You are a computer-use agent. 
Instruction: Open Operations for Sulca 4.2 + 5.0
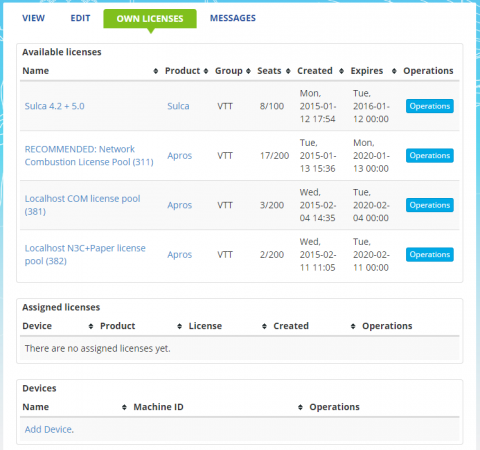(x=430, y=106)
